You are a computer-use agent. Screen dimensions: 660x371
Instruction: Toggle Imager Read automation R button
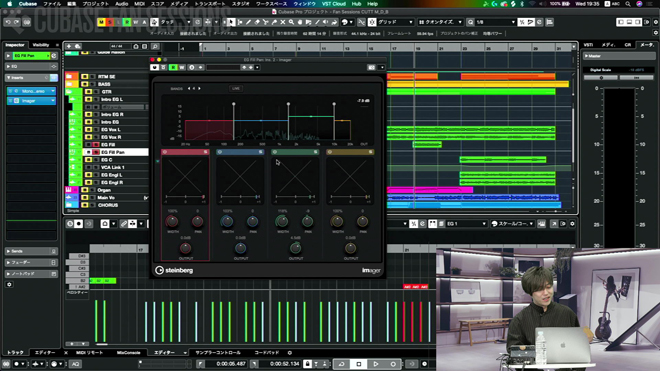(173, 67)
